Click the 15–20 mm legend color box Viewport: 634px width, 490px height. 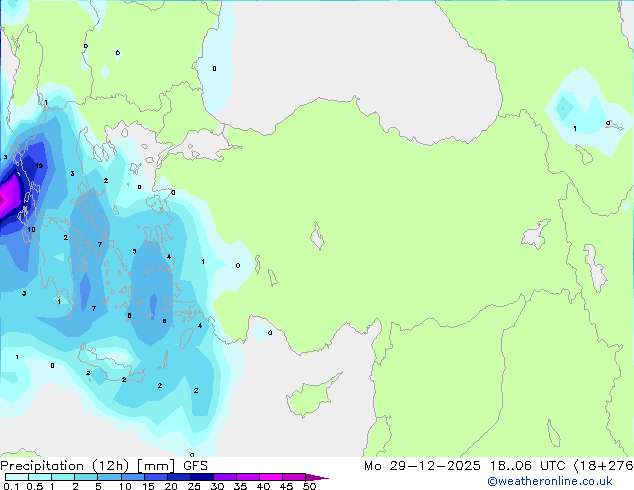[155, 477]
